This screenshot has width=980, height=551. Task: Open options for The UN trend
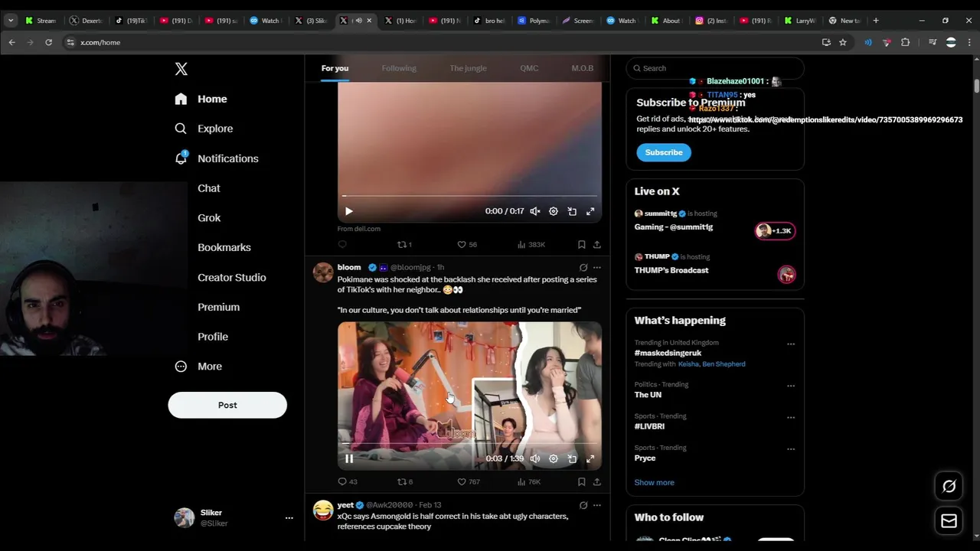coord(791,386)
